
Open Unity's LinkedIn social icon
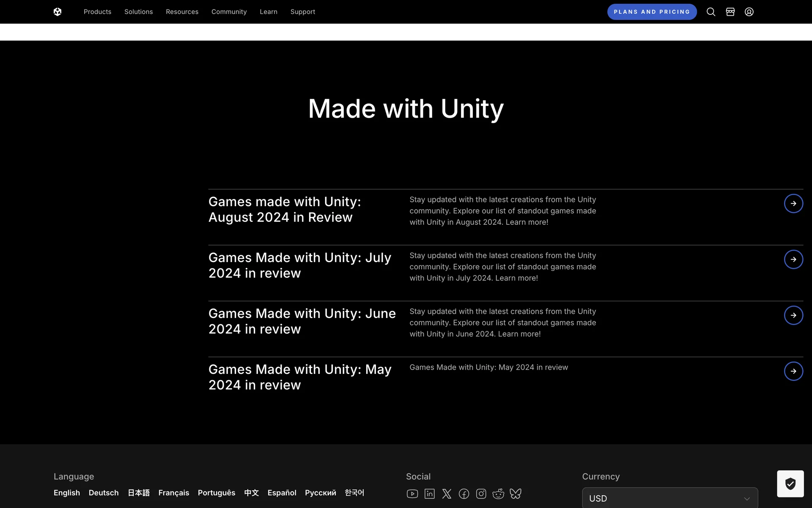429,494
